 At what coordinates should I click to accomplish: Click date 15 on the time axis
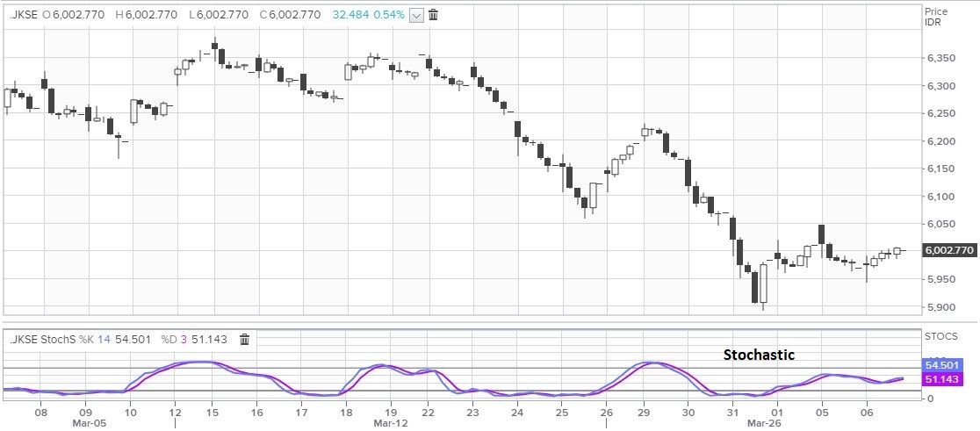(212, 413)
